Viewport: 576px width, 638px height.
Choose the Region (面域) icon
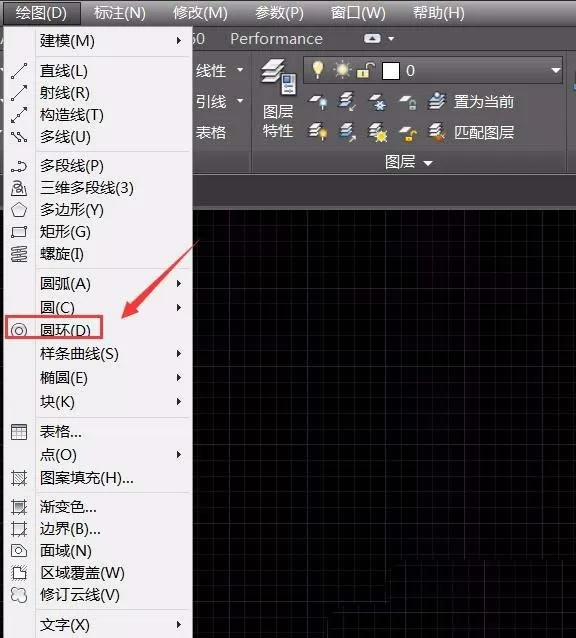coord(19,551)
